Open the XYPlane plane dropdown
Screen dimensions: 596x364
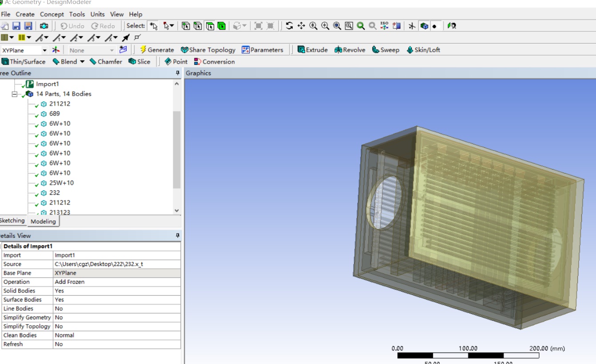pyautogui.click(x=44, y=51)
